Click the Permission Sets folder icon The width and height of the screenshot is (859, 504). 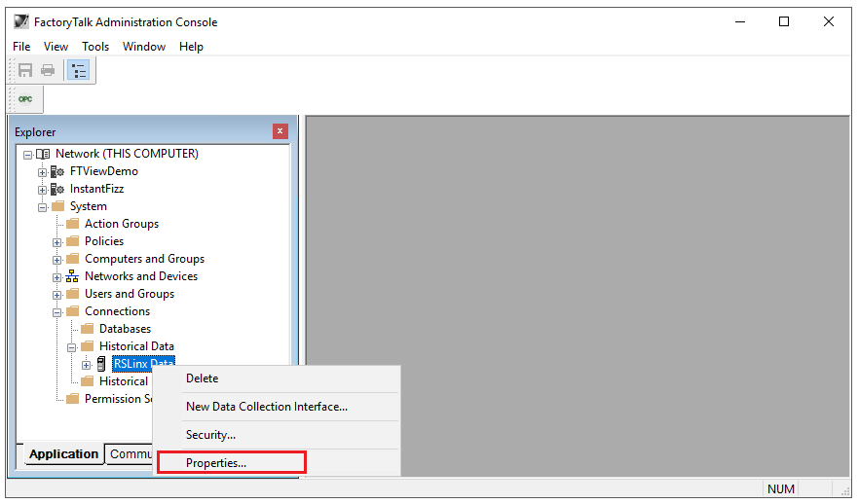72,398
